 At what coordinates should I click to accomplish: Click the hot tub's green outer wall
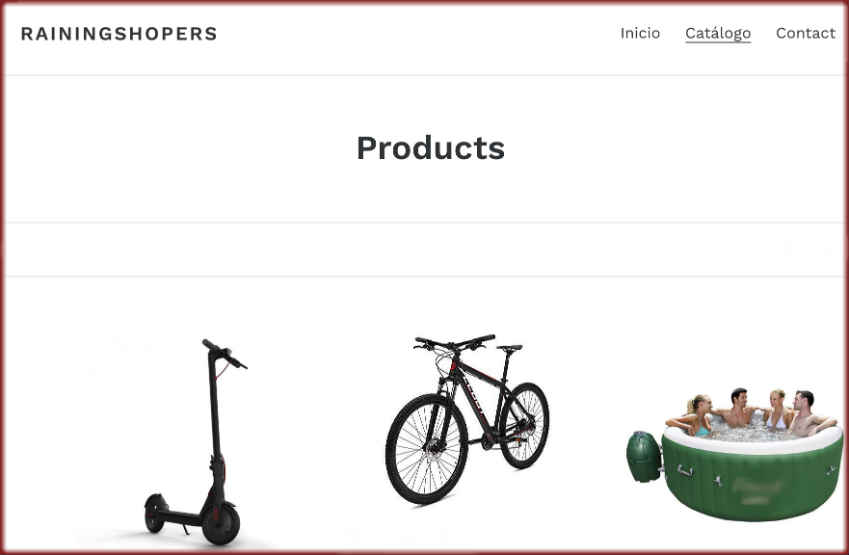(x=753, y=482)
